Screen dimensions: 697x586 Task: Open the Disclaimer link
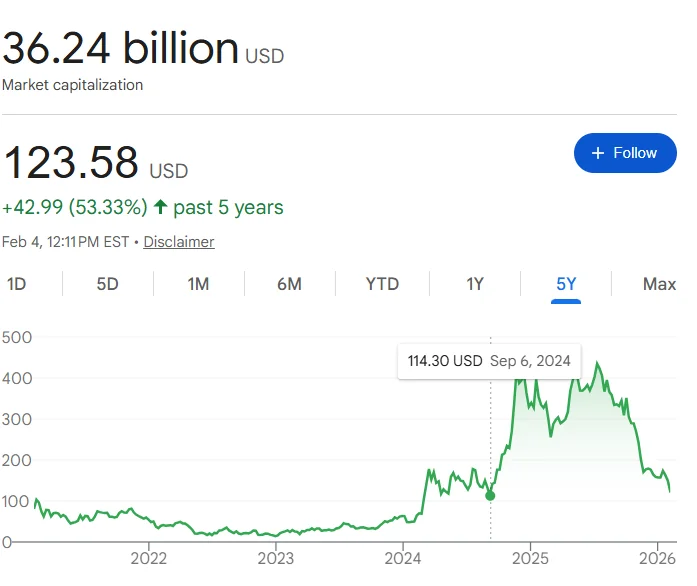(179, 242)
